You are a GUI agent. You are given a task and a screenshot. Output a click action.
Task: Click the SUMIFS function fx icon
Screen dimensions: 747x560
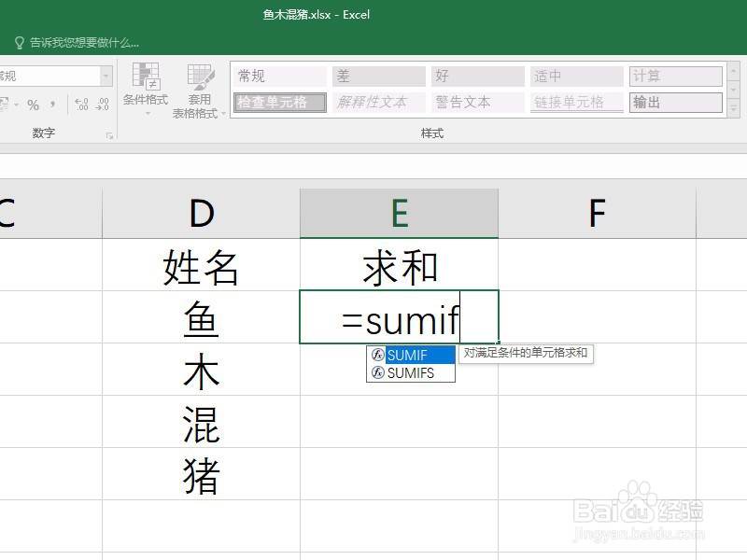(x=378, y=372)
